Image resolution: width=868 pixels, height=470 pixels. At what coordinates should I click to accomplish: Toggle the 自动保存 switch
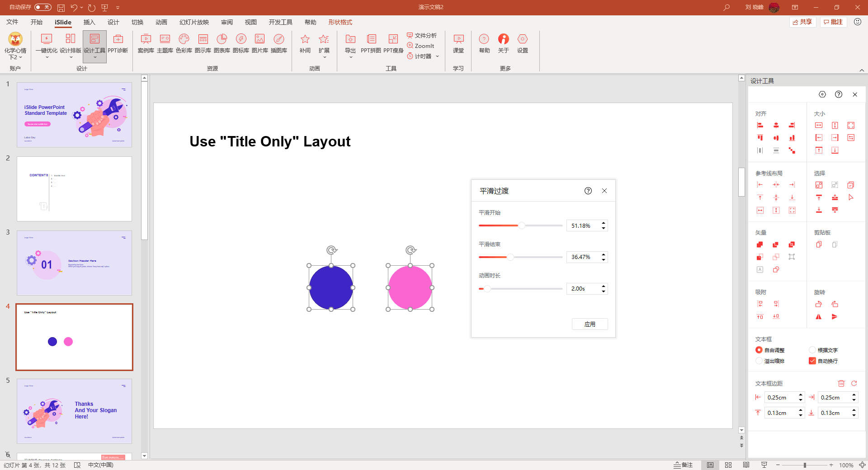click(x=43, y=7)
